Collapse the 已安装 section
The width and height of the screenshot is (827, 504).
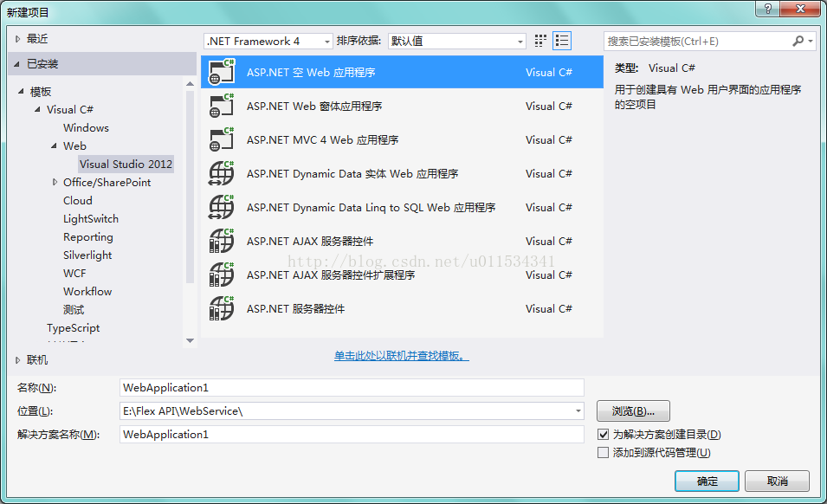16,64
